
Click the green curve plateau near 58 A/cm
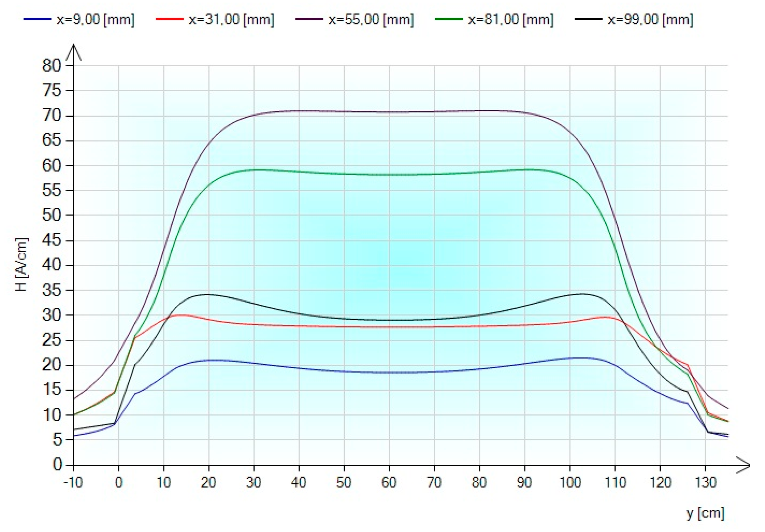389,175
